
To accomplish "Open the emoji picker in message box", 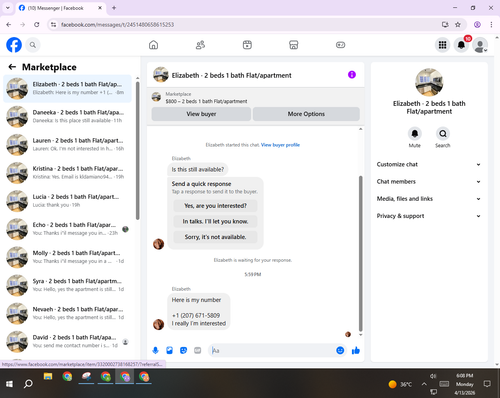I will point(340,350).
